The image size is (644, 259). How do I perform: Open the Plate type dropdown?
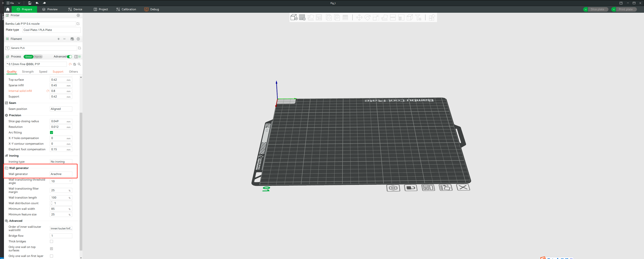(51, 30)
